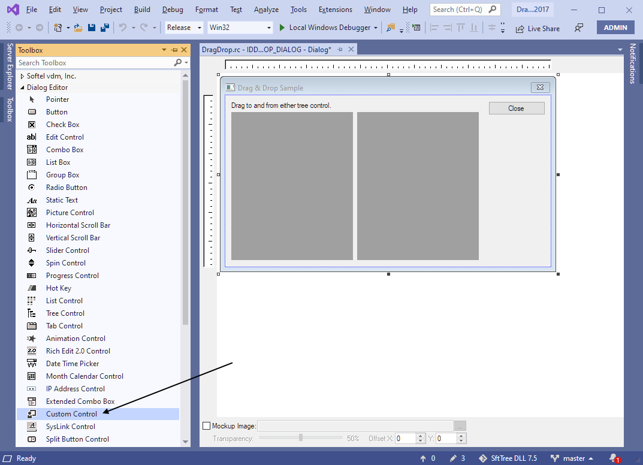The width and height of the screenshot is (643, 465).
Task: Click the Mockup Image browse button
Action: click(460, 426)
